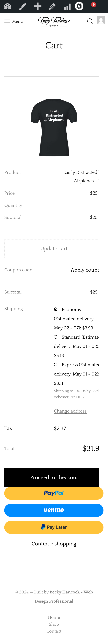
Task: Select Economy shipping option
Action: click(x=56, y=309)
